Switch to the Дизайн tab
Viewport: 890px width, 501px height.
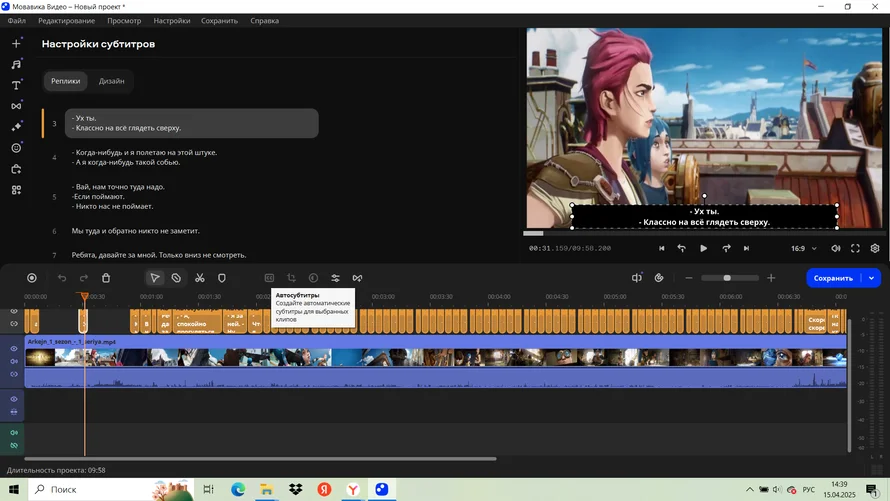click(x=111, y=81)
